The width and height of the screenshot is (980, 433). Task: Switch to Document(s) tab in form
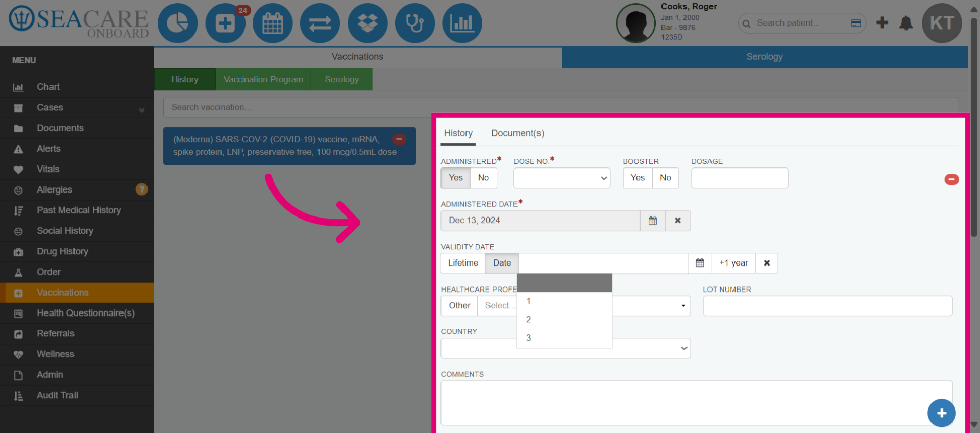[518, 133]
